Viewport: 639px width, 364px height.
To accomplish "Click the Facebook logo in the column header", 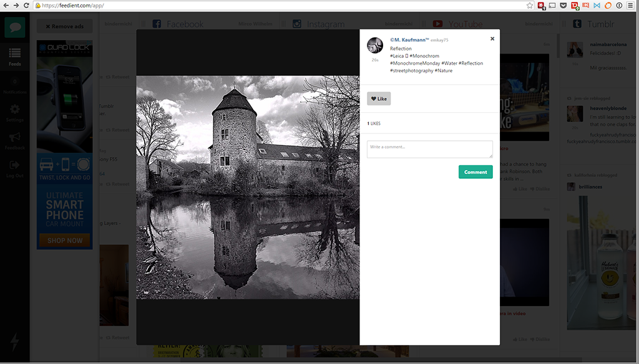I will click(157, 24).
